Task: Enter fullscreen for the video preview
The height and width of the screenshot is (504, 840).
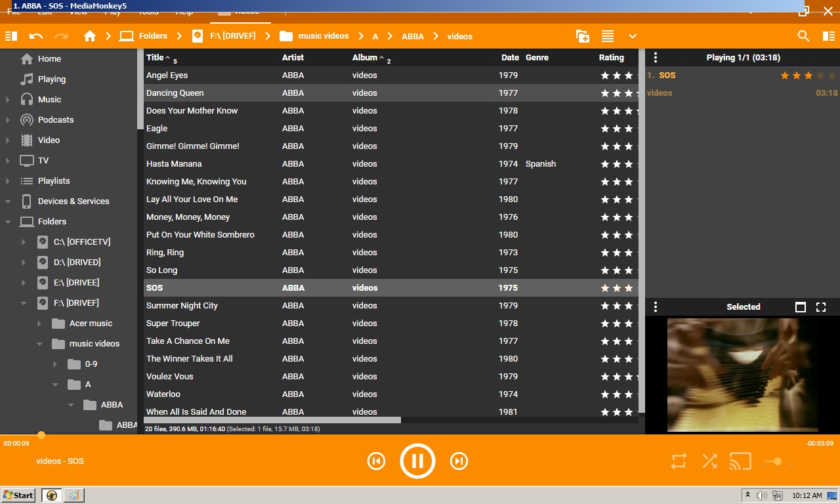Action: [820, 307]
